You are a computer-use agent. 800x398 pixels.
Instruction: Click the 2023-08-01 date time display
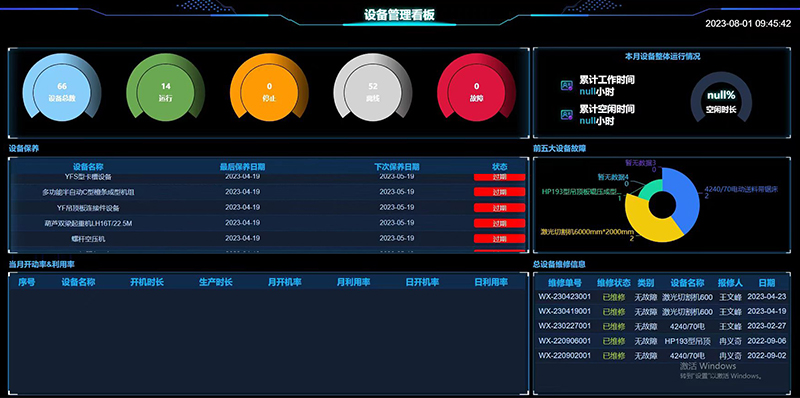click(x=748, y=23)
